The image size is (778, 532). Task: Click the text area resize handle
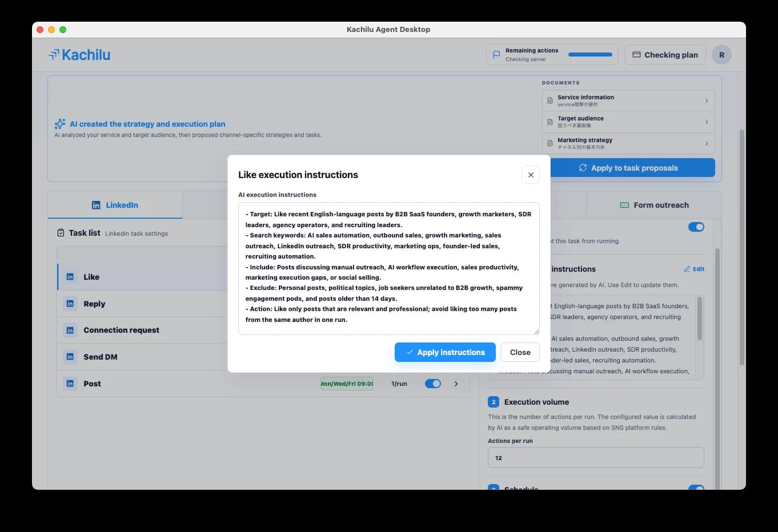coord(536,332)
